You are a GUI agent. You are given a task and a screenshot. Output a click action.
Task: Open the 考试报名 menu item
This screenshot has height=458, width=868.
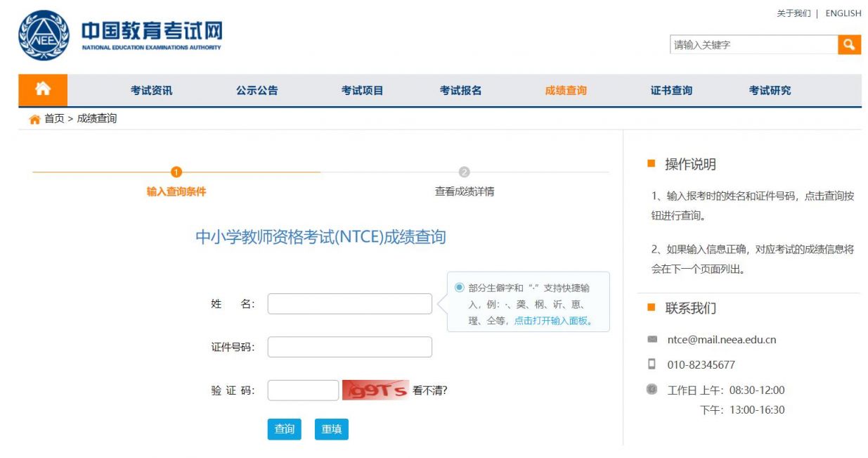[x=462, y=90]
